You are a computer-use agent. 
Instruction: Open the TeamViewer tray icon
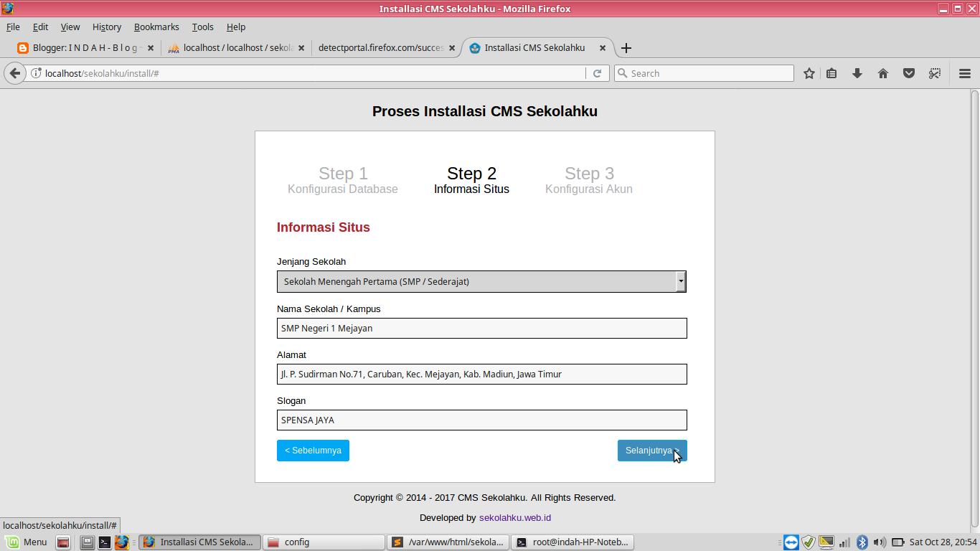[791, 542]
